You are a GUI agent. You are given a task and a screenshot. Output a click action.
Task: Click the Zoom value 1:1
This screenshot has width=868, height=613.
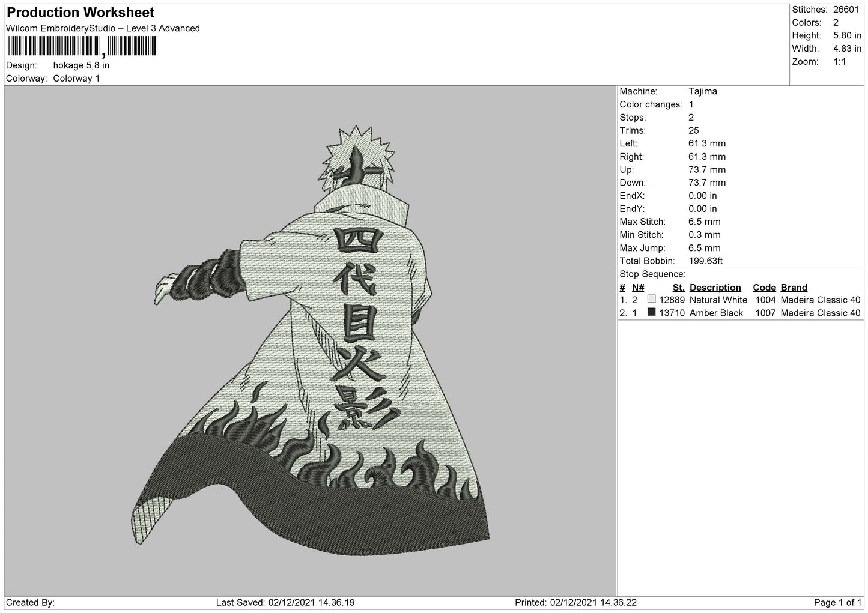pyautogui.click(x=840, y=62)
